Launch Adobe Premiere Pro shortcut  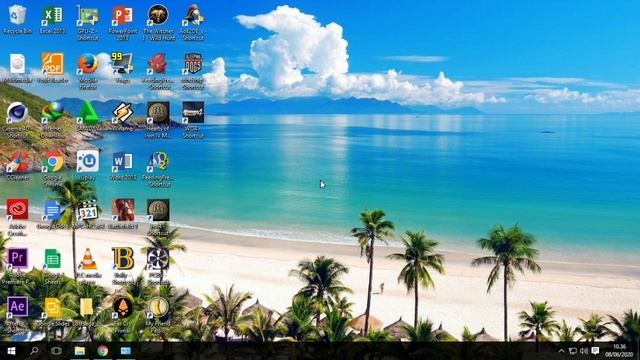pos(17,258)
